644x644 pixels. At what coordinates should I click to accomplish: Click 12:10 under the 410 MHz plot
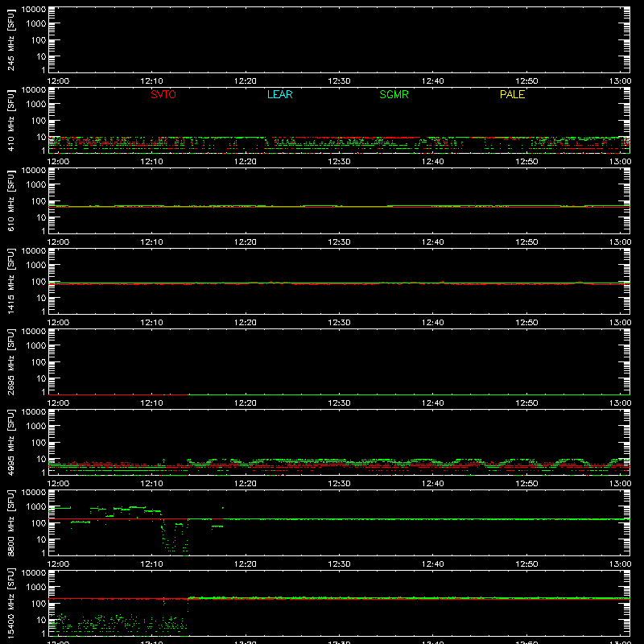tap(152, 162)
